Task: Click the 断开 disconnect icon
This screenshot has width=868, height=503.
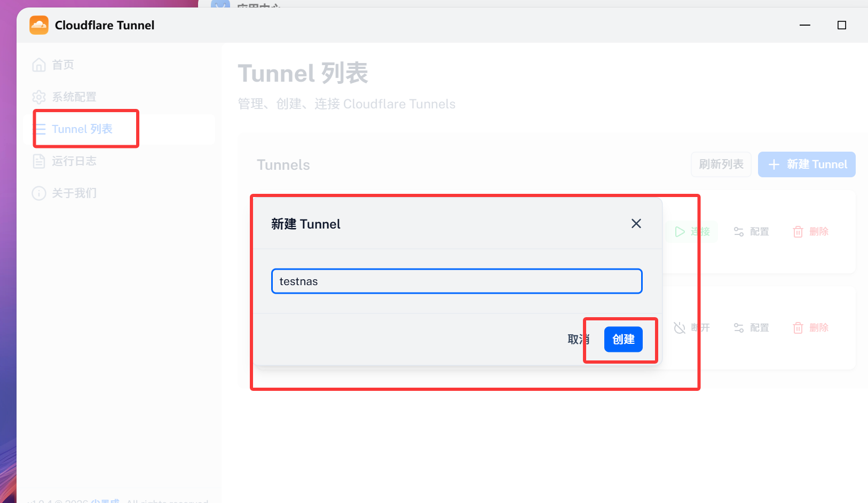Action: 680,328
